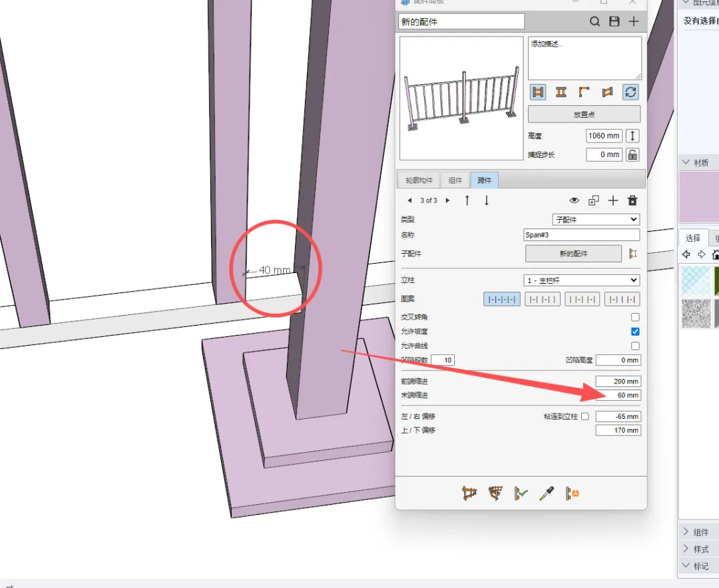Viewport: 719px width, 588px height.
Task: Click the 名称 field containing Span#3
Action: (x=581, y=235)
